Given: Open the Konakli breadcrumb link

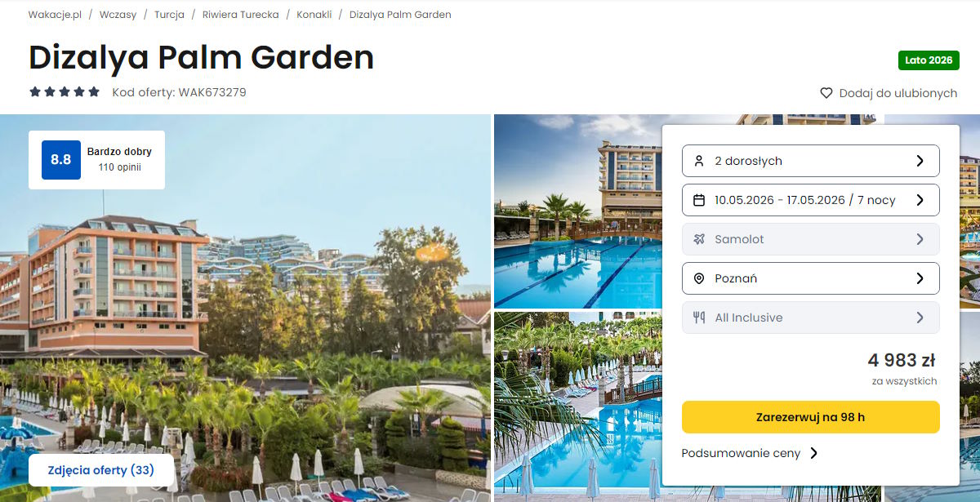Looking at the screenshot, I should pos(314,15).
